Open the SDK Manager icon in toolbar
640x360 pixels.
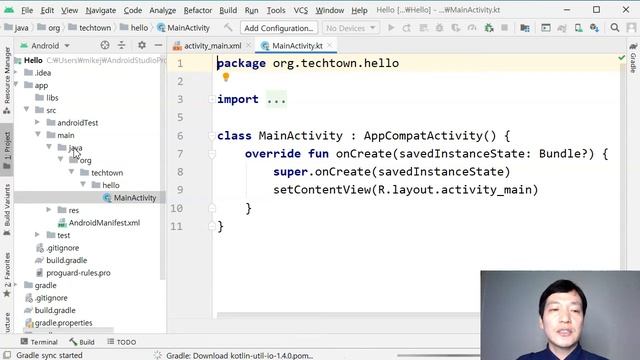coord(594,28)
